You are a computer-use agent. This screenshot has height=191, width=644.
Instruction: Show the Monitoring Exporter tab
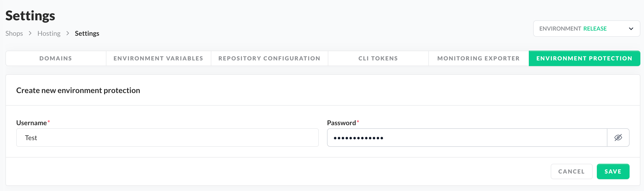478,58
